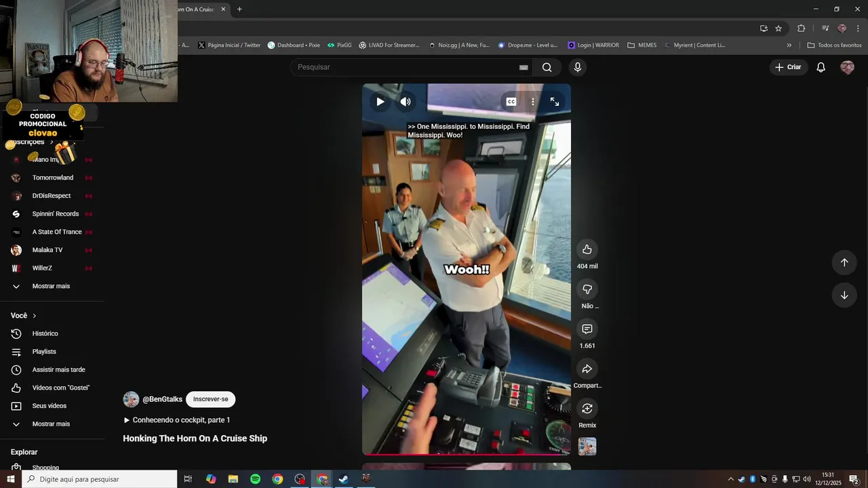
Task: Like the video with 404 mil likes
Action: coord(587,249)
